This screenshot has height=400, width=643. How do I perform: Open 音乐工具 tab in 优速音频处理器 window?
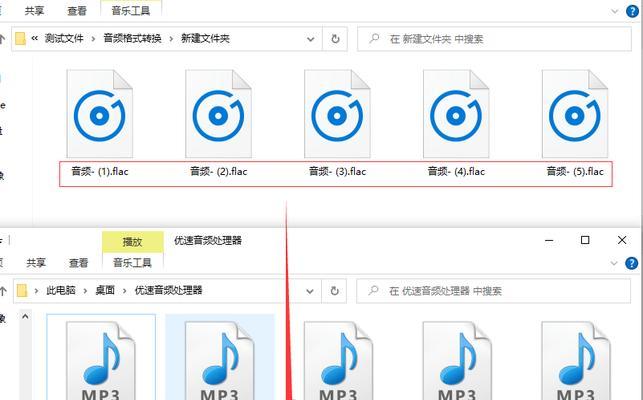[x=132, y=263]
